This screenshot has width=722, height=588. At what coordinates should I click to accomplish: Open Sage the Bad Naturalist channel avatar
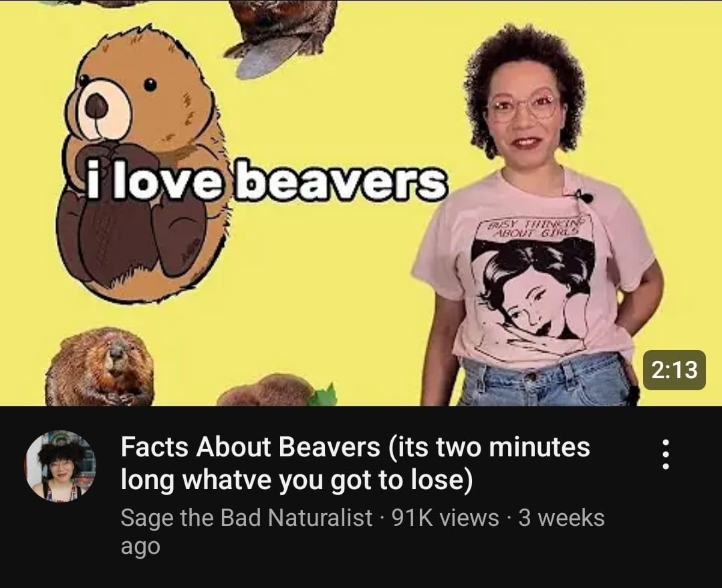point(61,466)
